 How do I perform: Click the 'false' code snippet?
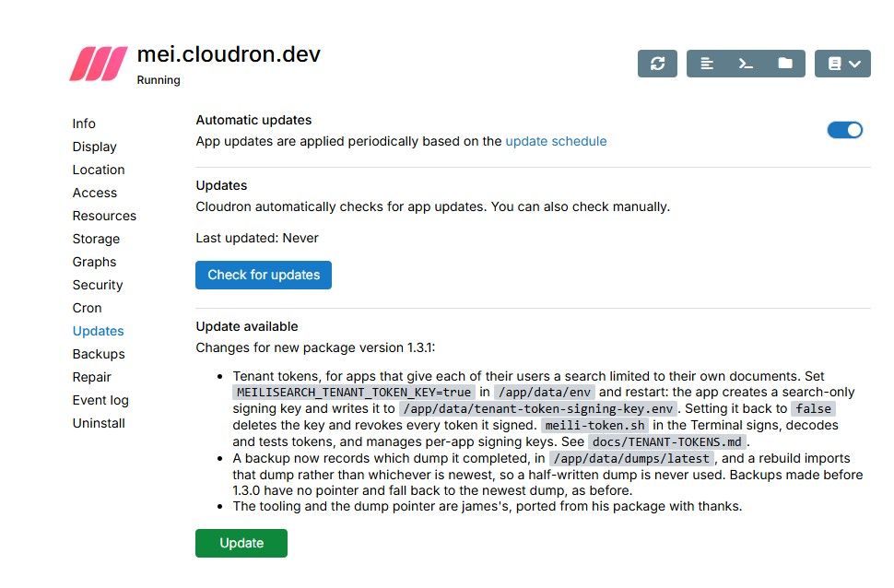(x=814, y=409)
